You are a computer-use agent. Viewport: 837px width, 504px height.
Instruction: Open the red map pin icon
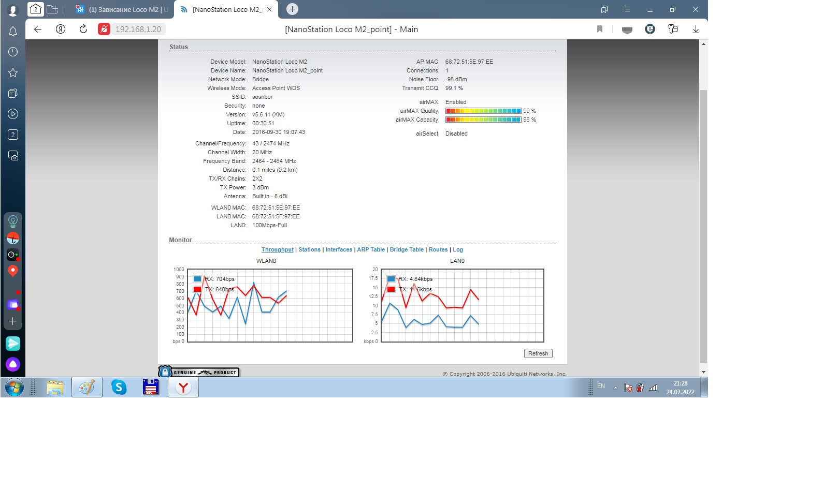coord(13,271)
